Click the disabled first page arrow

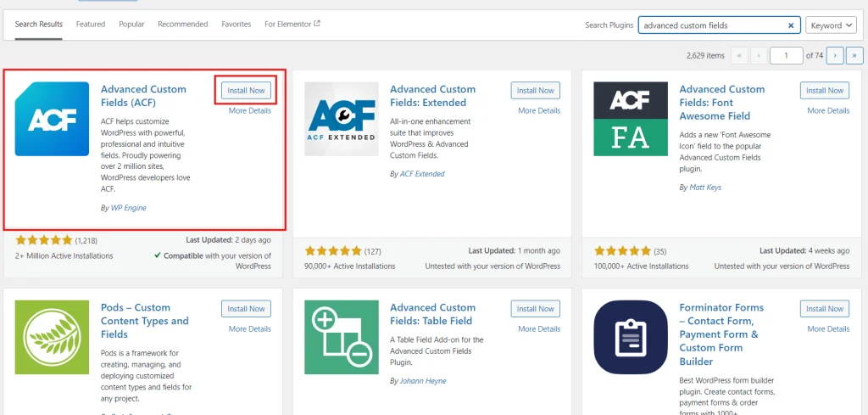739,55
